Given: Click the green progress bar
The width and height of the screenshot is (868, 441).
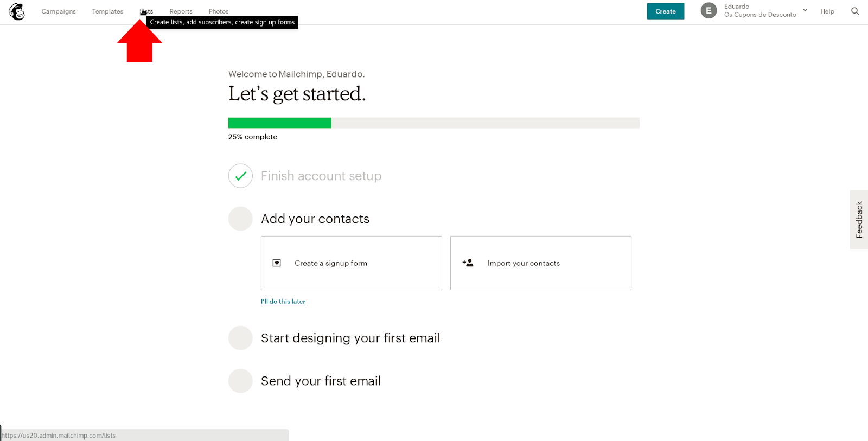Looking at the screenshot, I should click(280, 123).
